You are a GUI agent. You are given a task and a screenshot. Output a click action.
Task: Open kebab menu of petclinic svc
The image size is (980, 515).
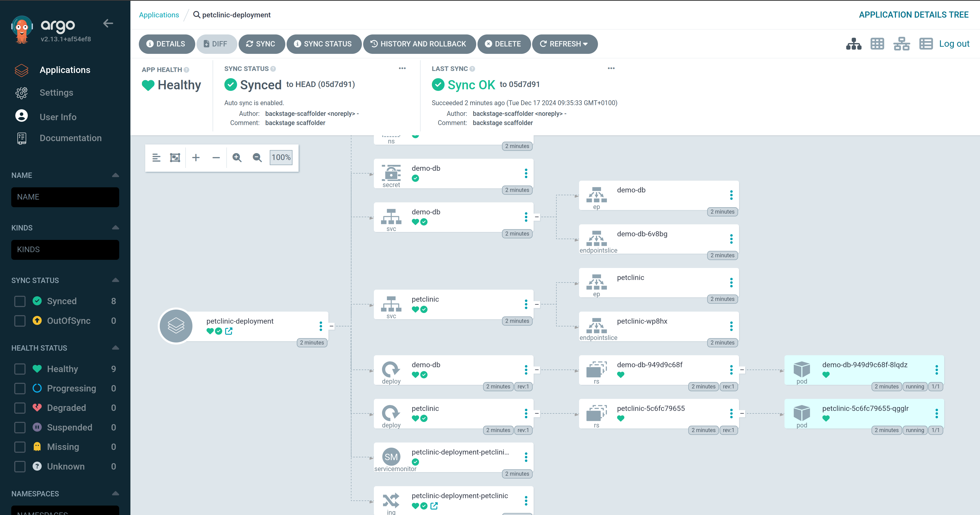tap(526, 304)
